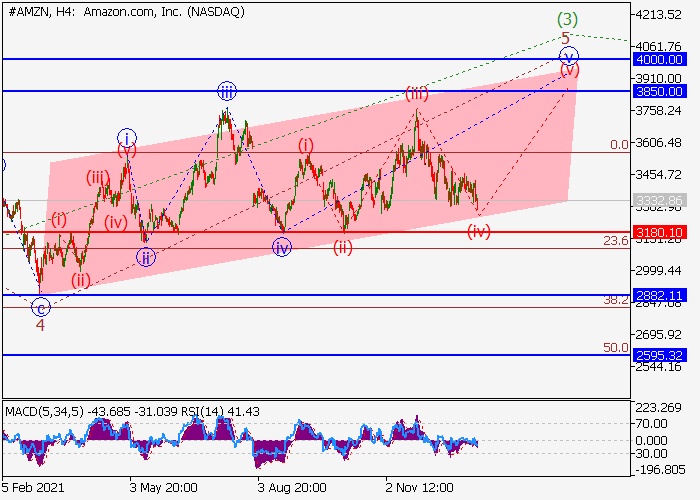
Task: Click the 0.0 Fibonacci level label
Action: point(619,145)
